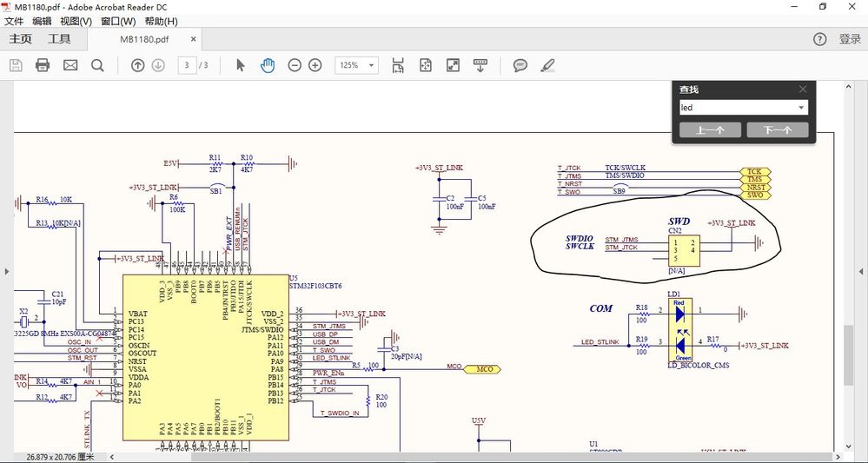Click the 登录 sign-in link

coord(851,39)
